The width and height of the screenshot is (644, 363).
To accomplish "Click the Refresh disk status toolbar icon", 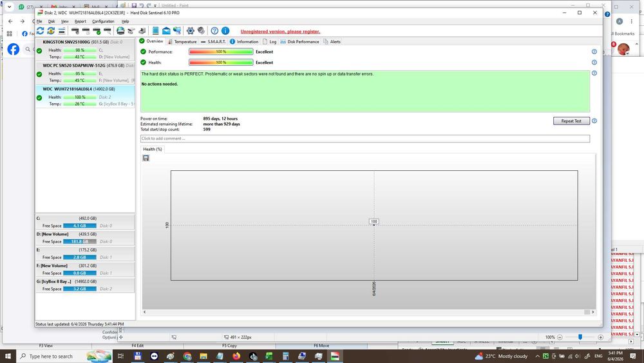I will tap(40, 31).
